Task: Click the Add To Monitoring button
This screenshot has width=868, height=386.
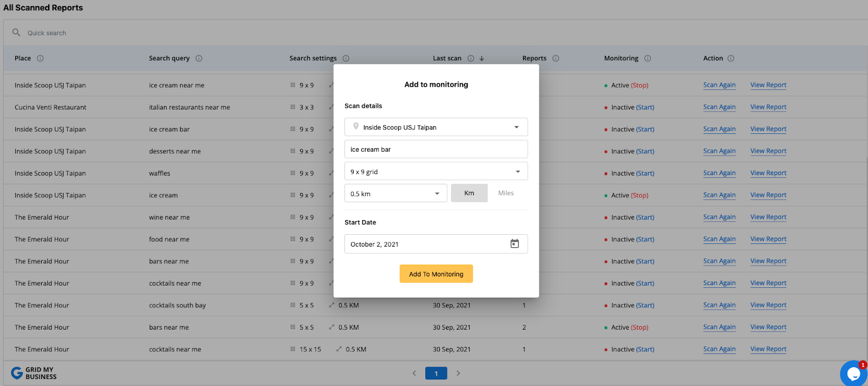Action: tap(436, 274)
